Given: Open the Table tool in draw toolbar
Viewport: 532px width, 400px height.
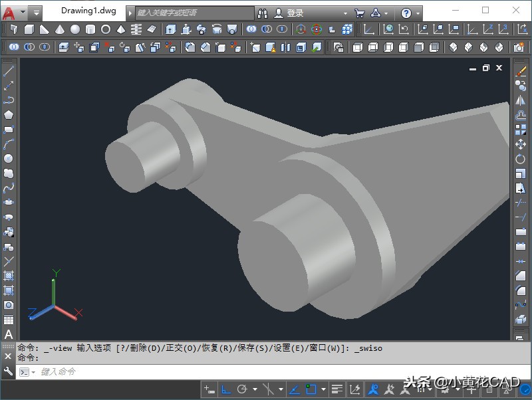Looking at the screenshot, I should click(x=9, y=320).
